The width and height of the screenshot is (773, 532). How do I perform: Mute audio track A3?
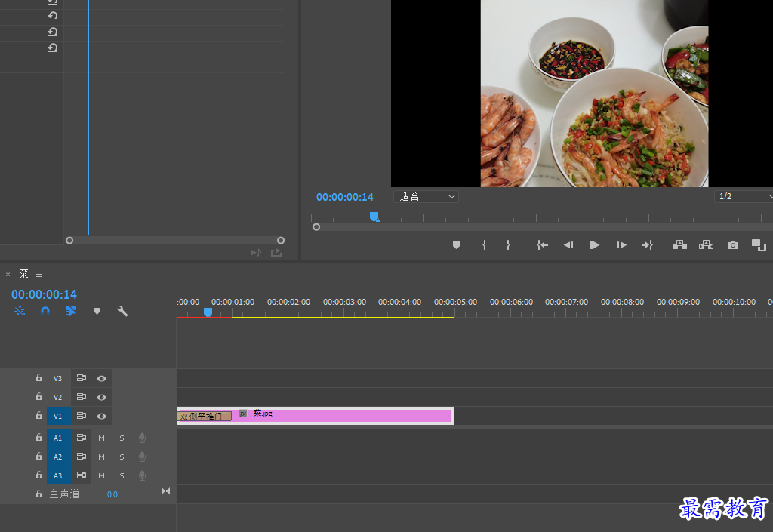point(102,475)
